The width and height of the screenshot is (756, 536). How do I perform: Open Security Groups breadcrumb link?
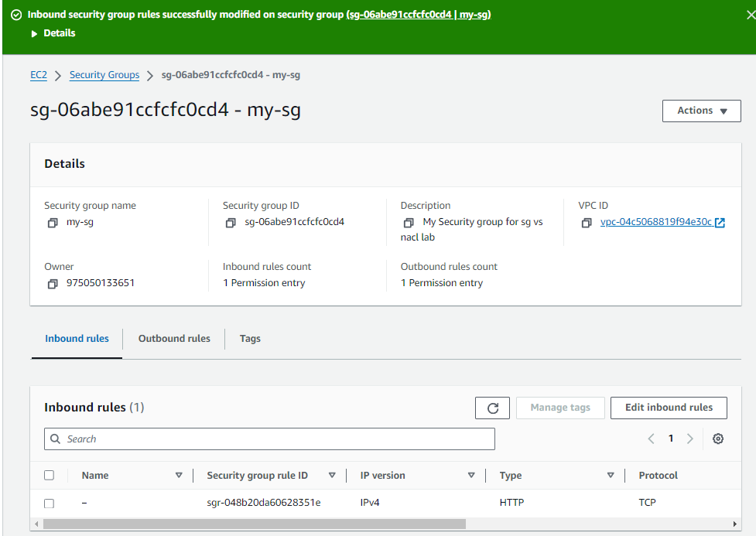coord(104,75)
